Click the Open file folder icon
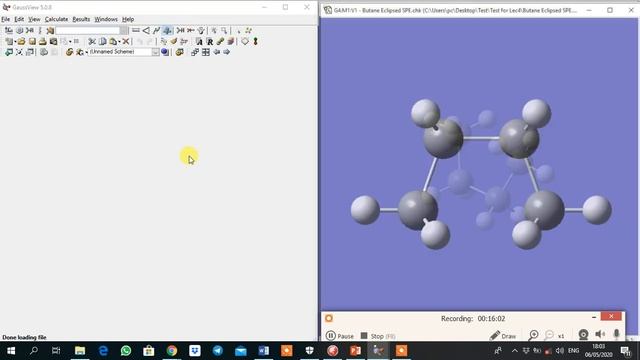 pyautogui.click(x=21, y=41)
